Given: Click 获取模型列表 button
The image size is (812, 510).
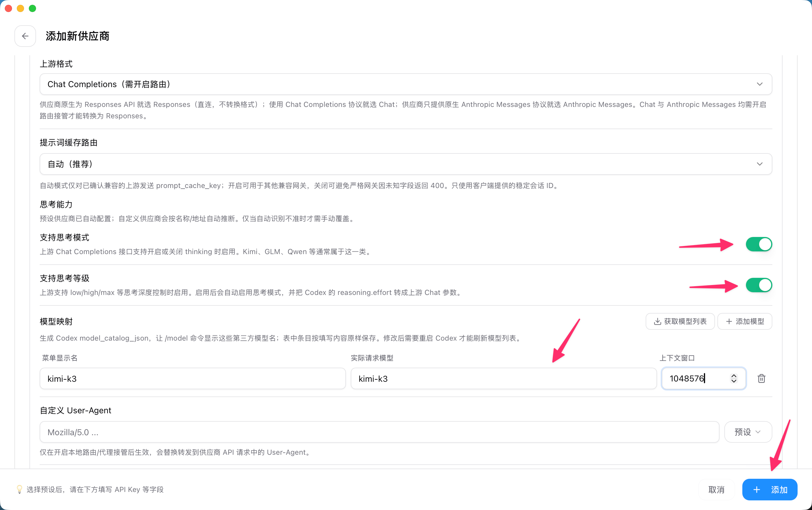Looking at the screenshot, I should pos(680,321).
